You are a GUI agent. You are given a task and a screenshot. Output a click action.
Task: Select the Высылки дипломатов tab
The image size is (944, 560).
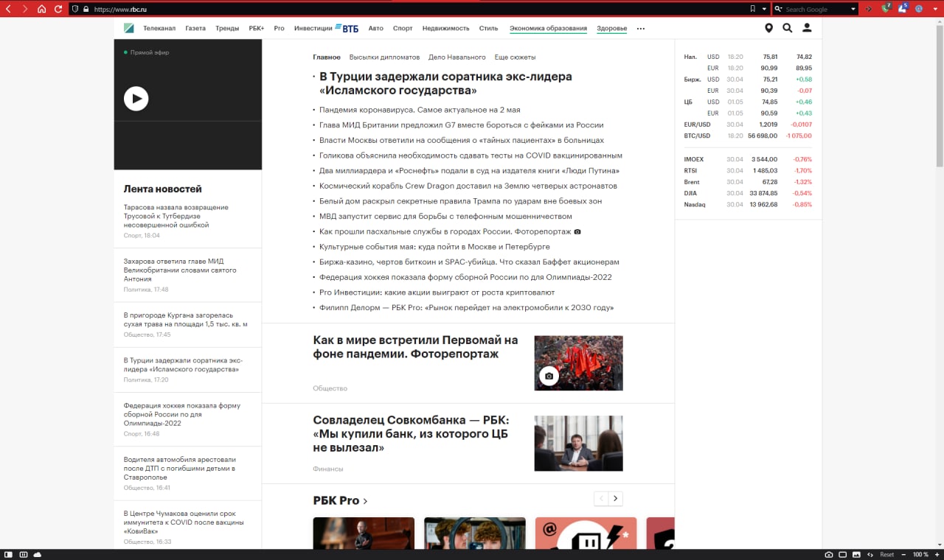click(x=384, y=57)
